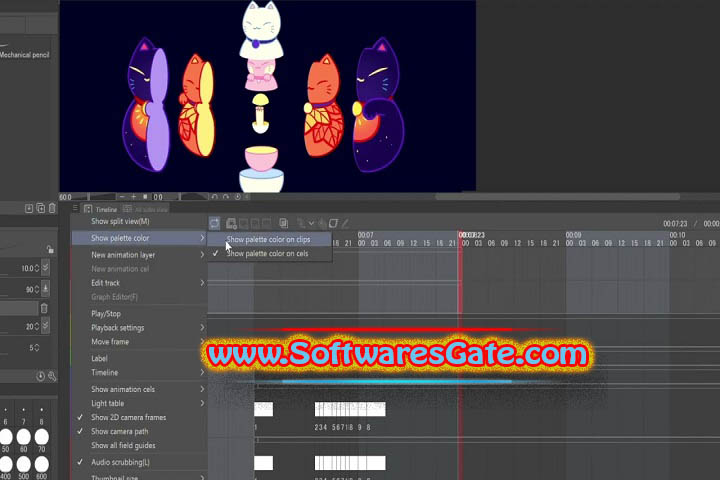This screenshot has height=480, width=720.
Task: Open sub tool detail wrench icon
Action: pyautogui.click(x=52, y=377)
